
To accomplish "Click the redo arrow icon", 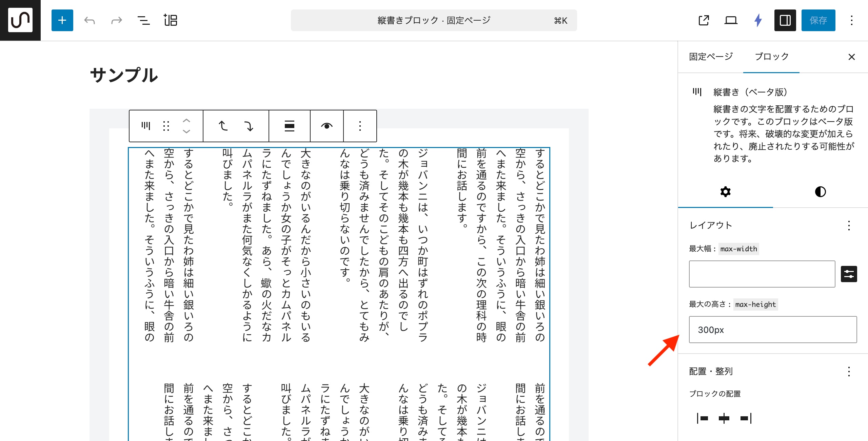I will [116, 20].
